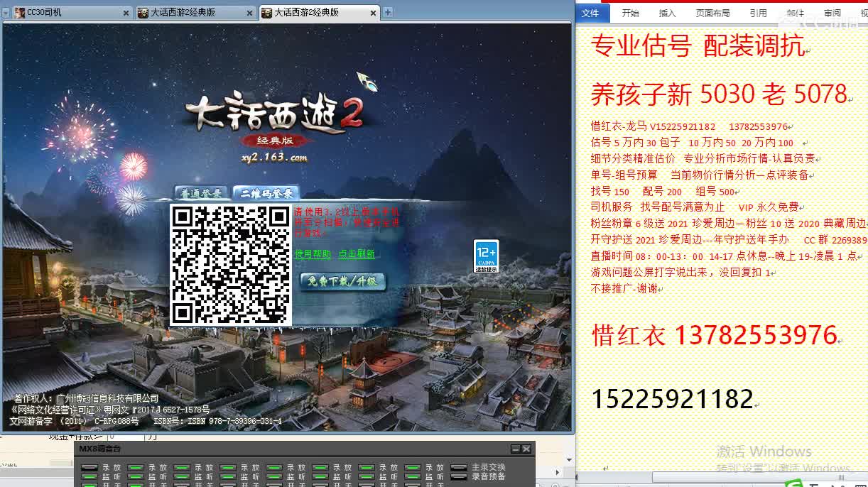Viewport: 868px width, 487px height.
Task: Select the 二维码登录 login tab
Action: [266, 193]
